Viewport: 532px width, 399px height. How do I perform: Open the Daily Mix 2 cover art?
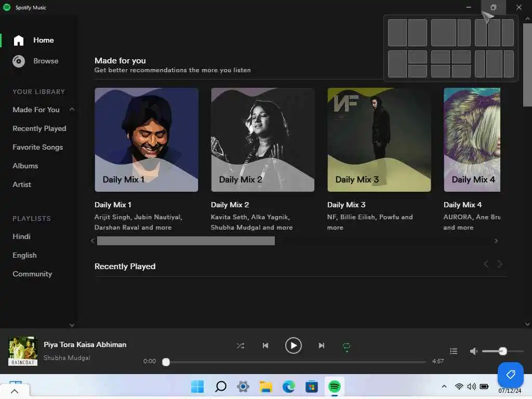tap(263, 140)
